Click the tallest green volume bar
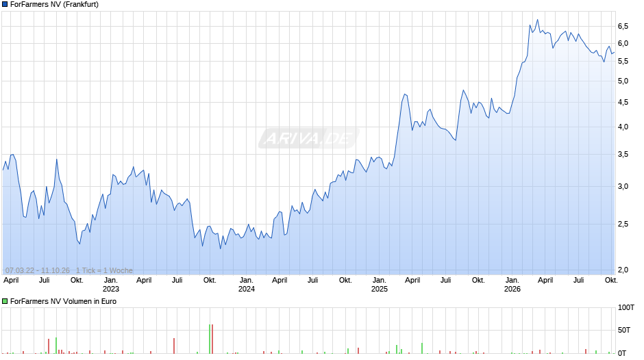The width and height of the screenshot is (644, 360). (210, 339)
